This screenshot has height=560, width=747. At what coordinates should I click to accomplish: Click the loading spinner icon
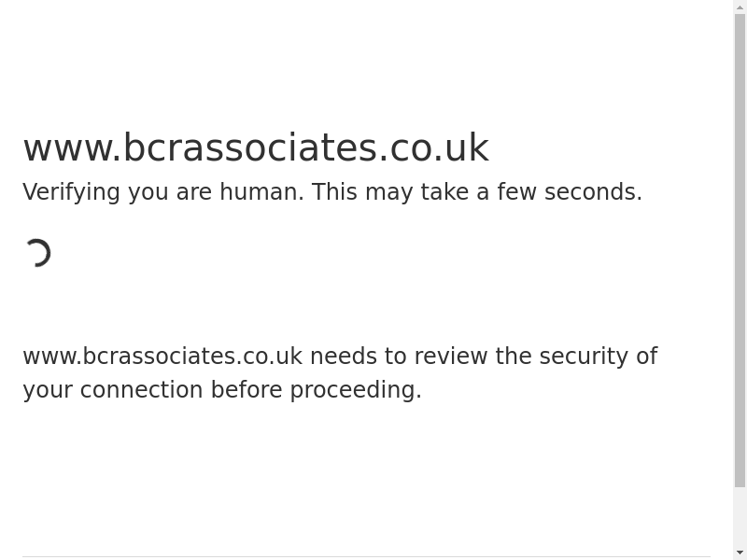pos(37,253)
